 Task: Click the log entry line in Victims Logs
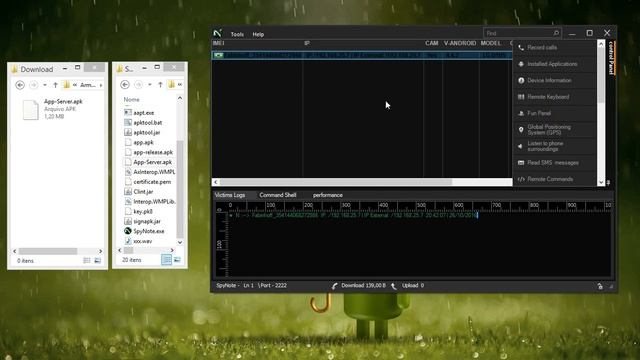pos(354,215)
